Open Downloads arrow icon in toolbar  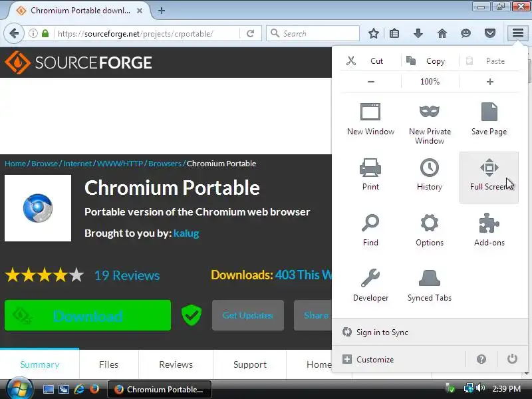click(x=418, y=33)
